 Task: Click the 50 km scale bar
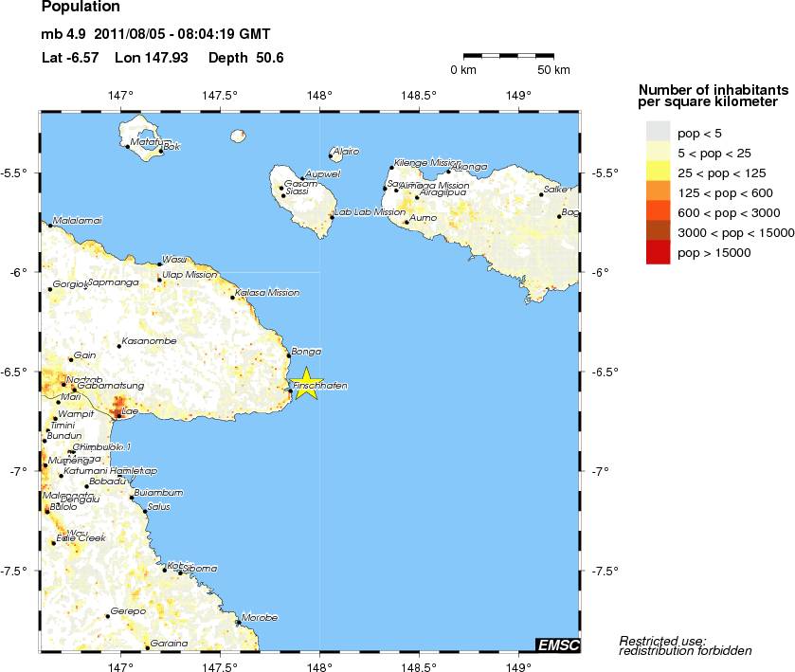tap(508, 57)
